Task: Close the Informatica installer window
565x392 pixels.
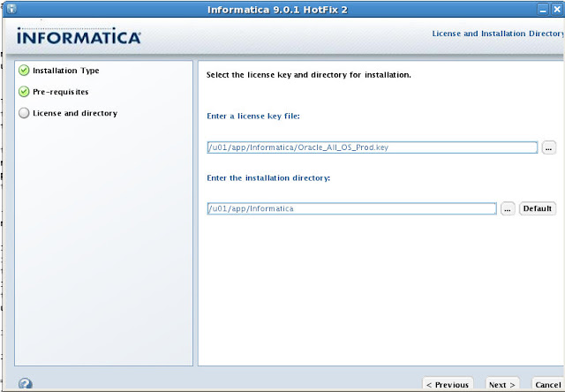Action: pyautogui.click(x=557, y=10)
